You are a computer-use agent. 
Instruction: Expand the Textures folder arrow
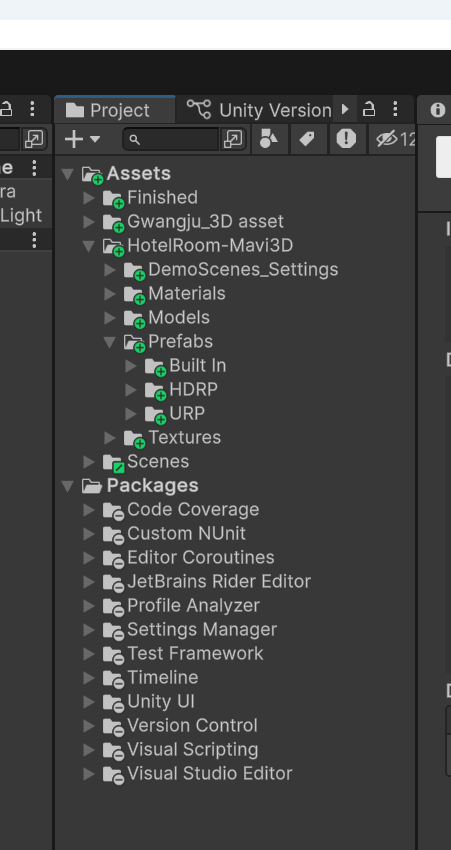coord(110,437)
